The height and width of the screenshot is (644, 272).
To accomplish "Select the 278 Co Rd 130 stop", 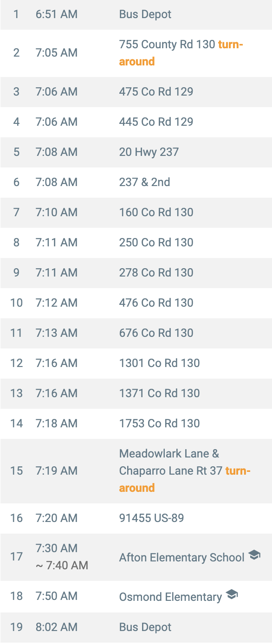I will 136,272.
